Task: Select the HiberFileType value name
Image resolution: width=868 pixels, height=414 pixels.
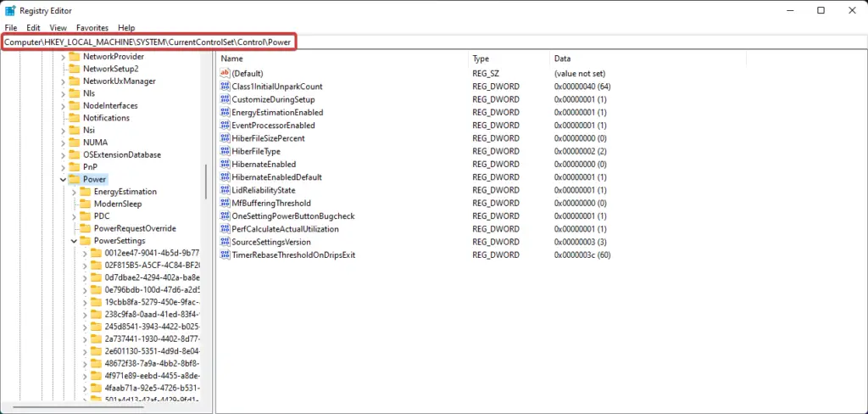Action: (256, 151)
